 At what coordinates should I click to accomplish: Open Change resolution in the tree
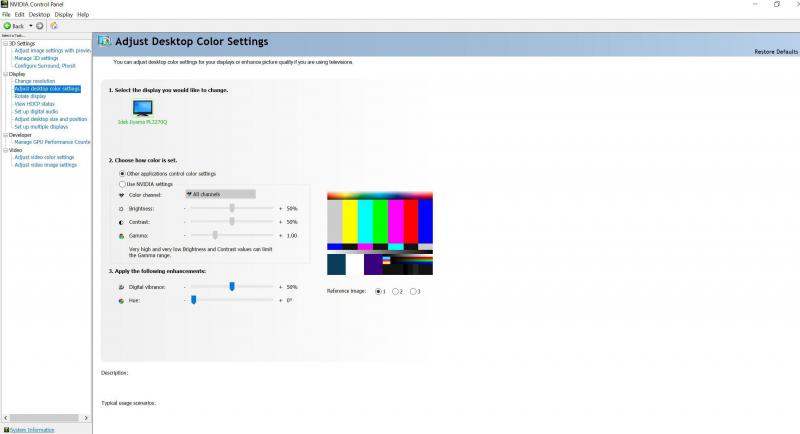click(x=35, y=81)
